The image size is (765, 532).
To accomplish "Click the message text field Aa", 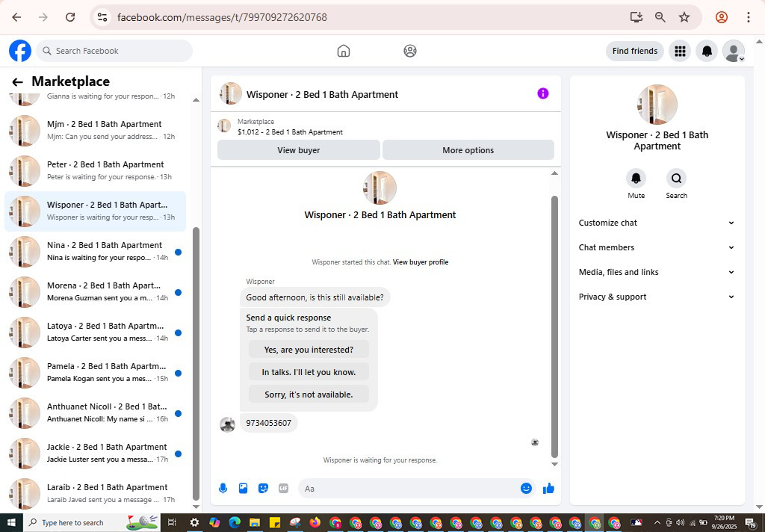I will point(408,489).
